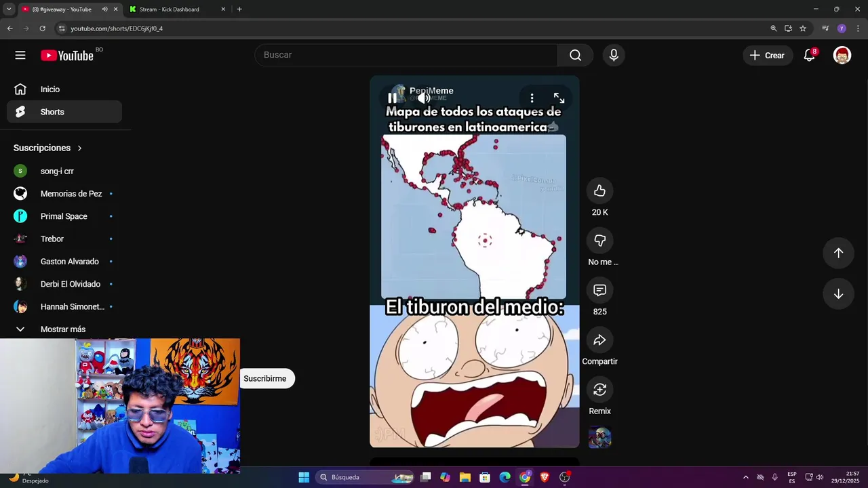Expand Mostrar más subscriptions
Viewport: 868px width, 488px height.
(x=64, y=329)
